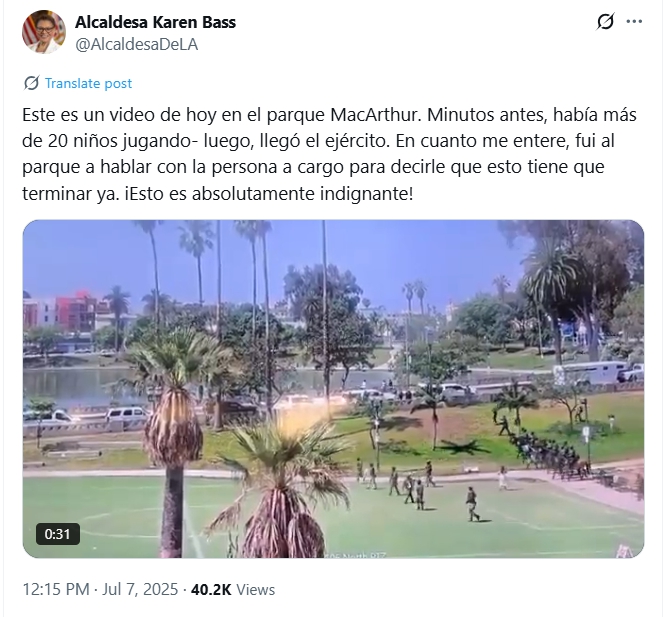
Task: Click the Jul 7, 2025 date
Action: coord(140,589)
